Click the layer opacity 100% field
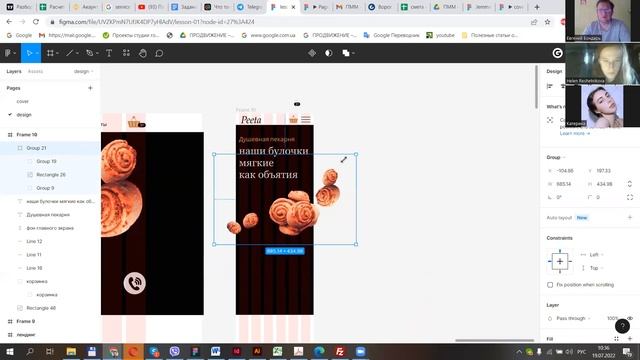640x360 pixels. point(612,318)
